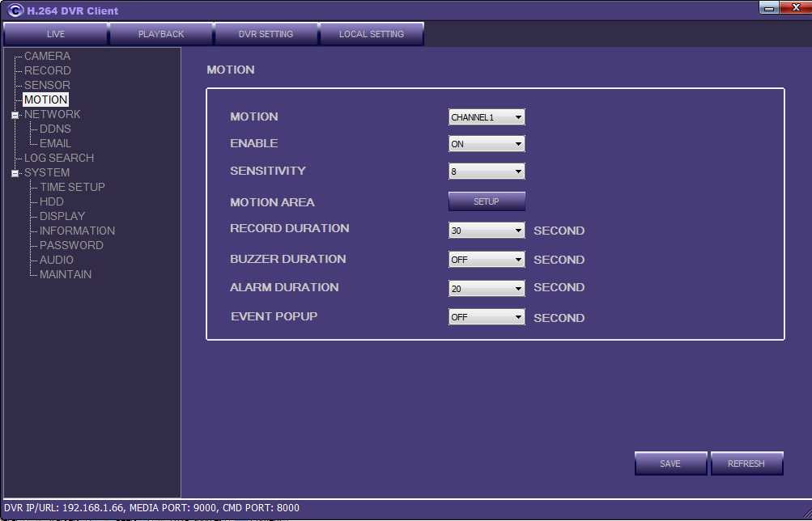Switch to the PLAYBACK tab
Screen dimensions: 812x521
[161, 34]
